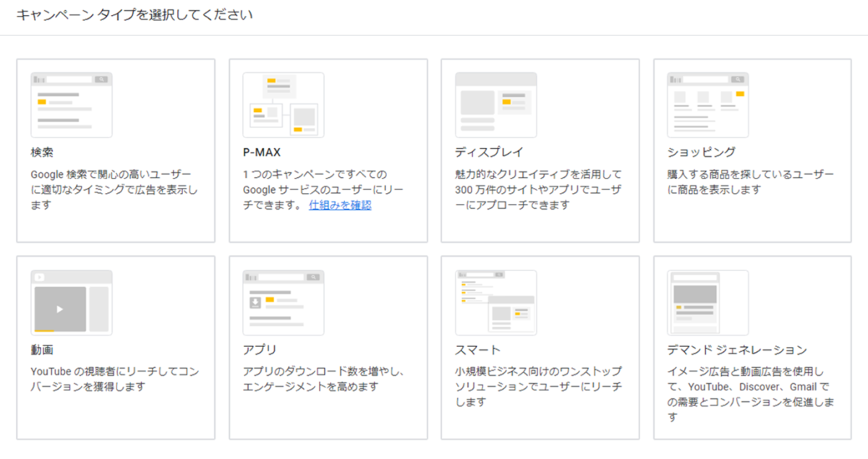Click the 動画 video player illustration
The image size is (868, 459).
click(x=72, y=302)
